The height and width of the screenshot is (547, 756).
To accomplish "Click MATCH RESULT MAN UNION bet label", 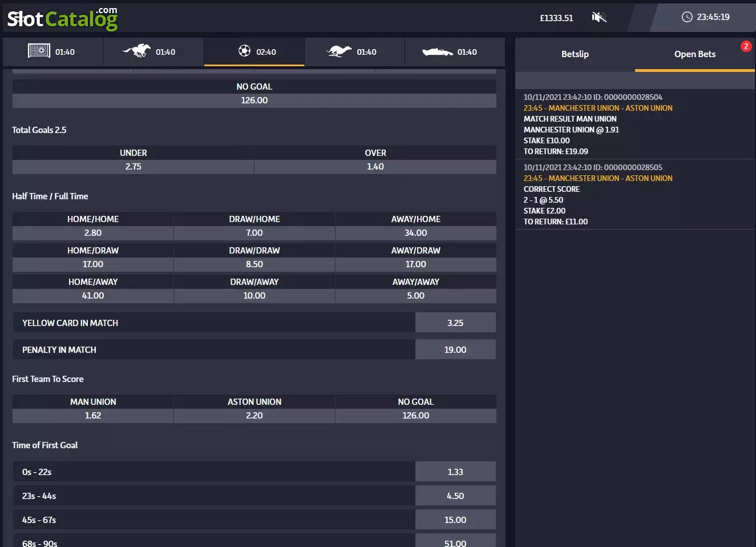I will coord(570,119).
